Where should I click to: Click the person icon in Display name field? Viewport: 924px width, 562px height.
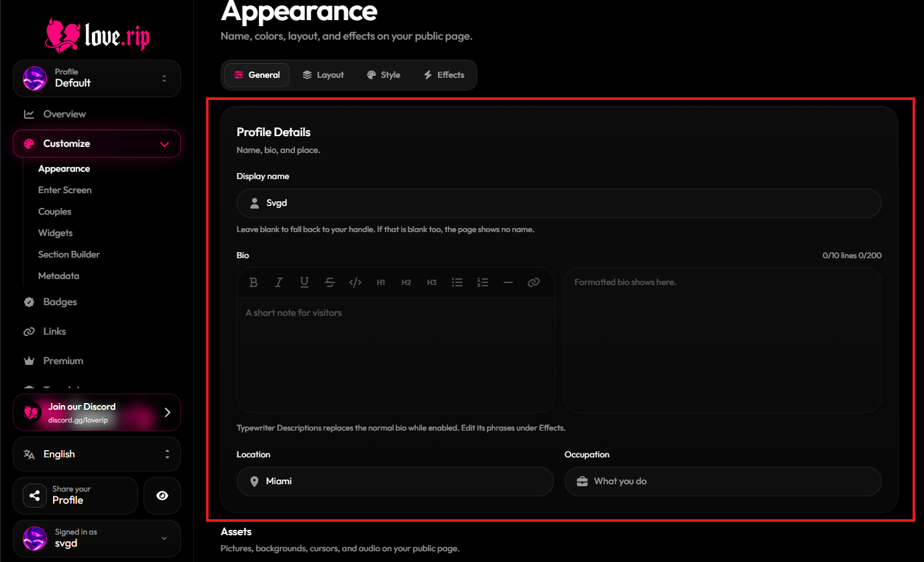(x=255, y=203)
